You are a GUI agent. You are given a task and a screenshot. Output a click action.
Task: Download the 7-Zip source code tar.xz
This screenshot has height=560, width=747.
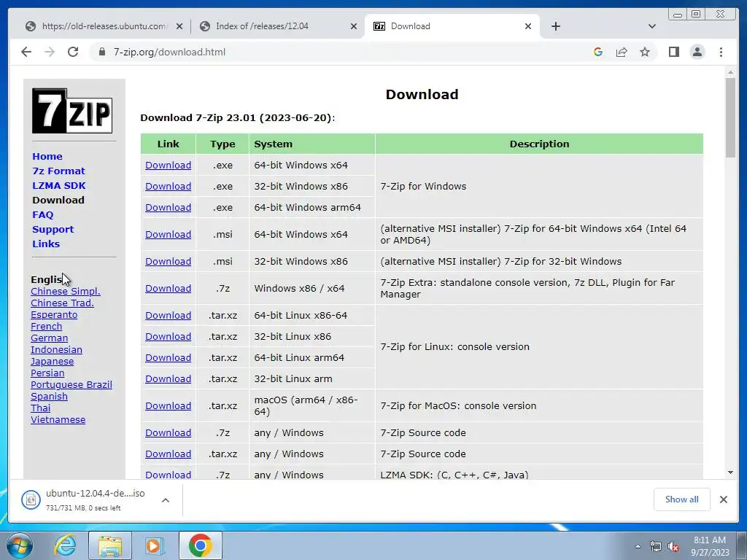pos(169,454)
